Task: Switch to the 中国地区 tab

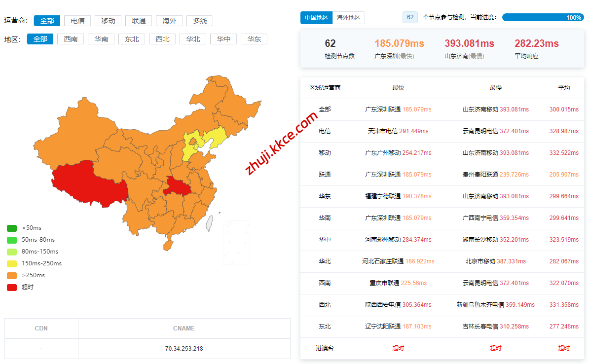Action: tap(316, 18)
